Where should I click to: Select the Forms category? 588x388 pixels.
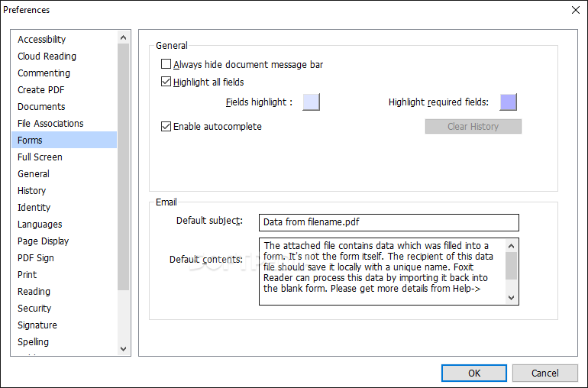coord(64,140)
